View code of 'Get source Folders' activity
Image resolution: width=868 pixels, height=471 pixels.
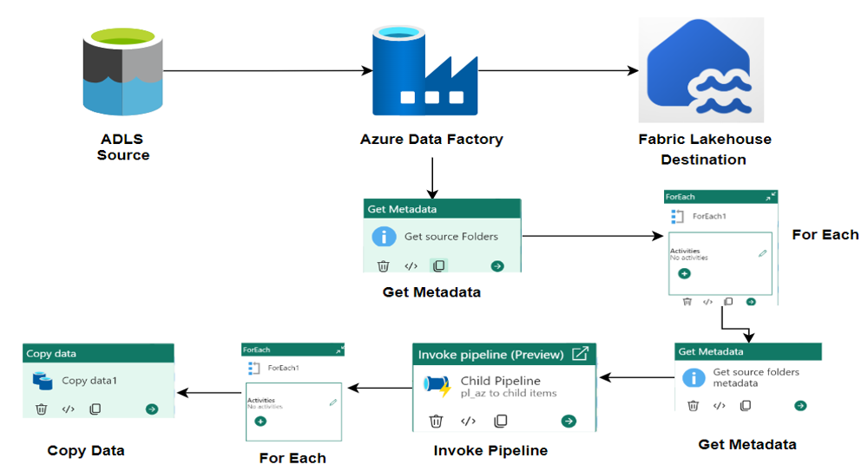click(411, 266)
